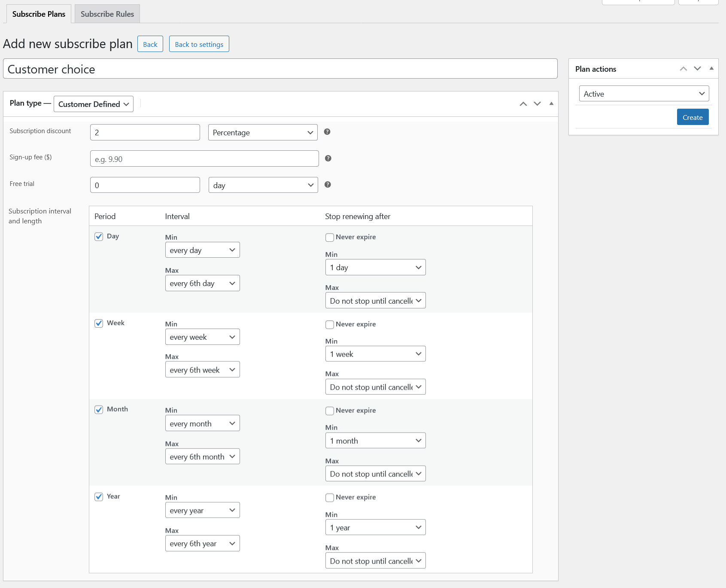726x588 pixels.
Task: Collapse the Plan type panel
Action: (551, 104)
